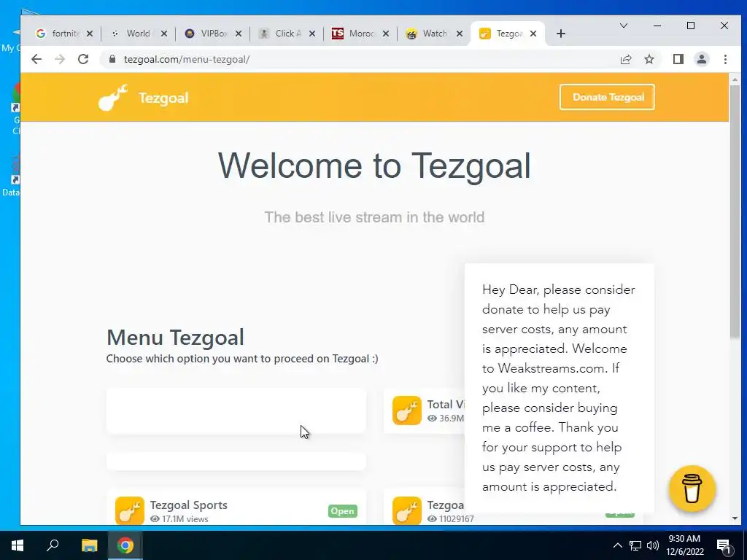Click the network icon in system tray
747x560 pixels.
[635, 545]
